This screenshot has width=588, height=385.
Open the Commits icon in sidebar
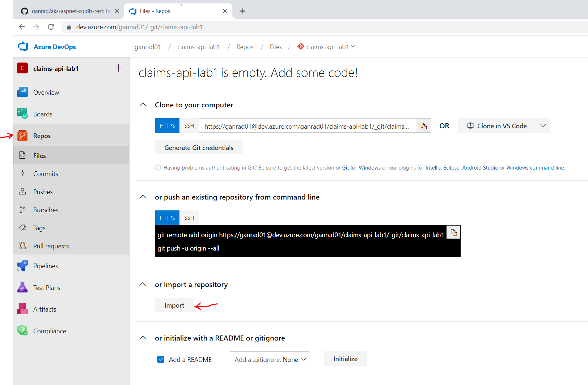22,174
